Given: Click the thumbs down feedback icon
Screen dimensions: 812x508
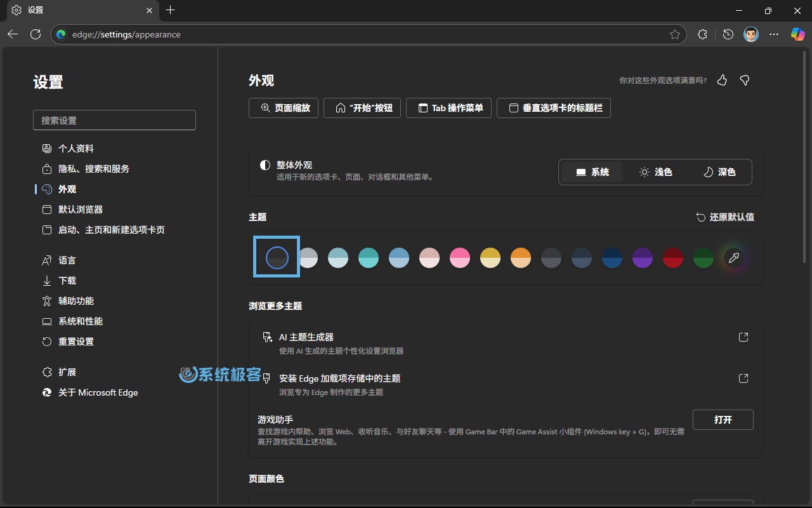Looking at the screenshot, I should pos(745,80).
